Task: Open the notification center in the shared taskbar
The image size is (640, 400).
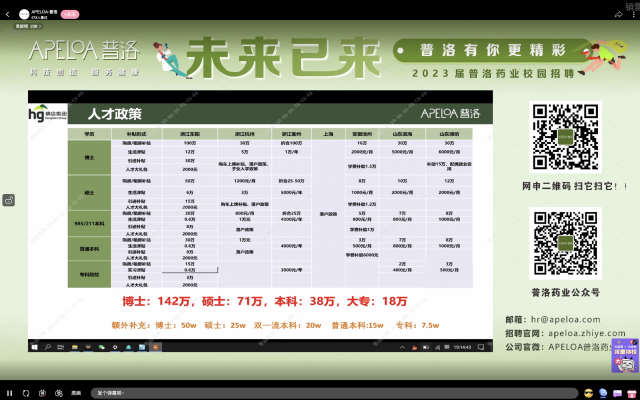Action: click(481, 347)
